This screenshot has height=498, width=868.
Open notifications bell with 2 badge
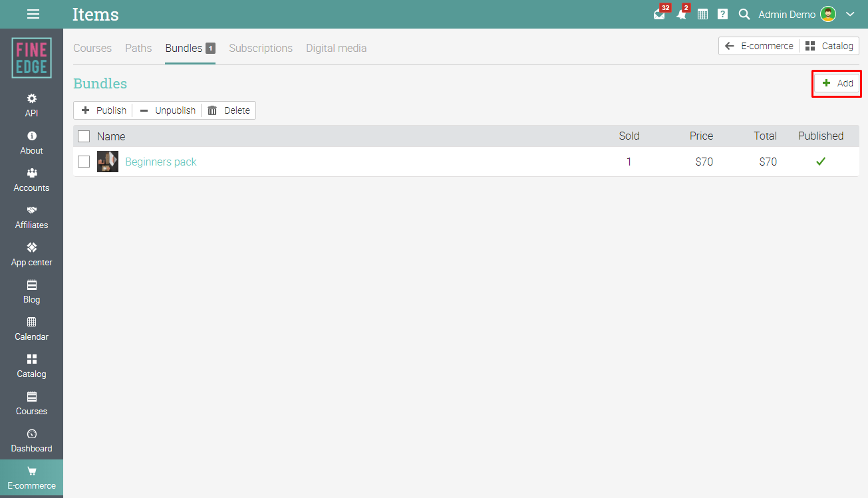coord(682,13)
